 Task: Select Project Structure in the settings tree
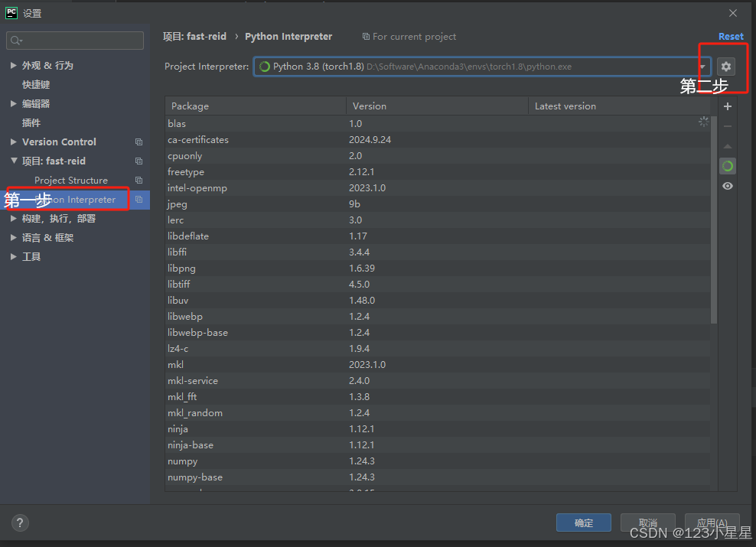[x=71, y=181]
